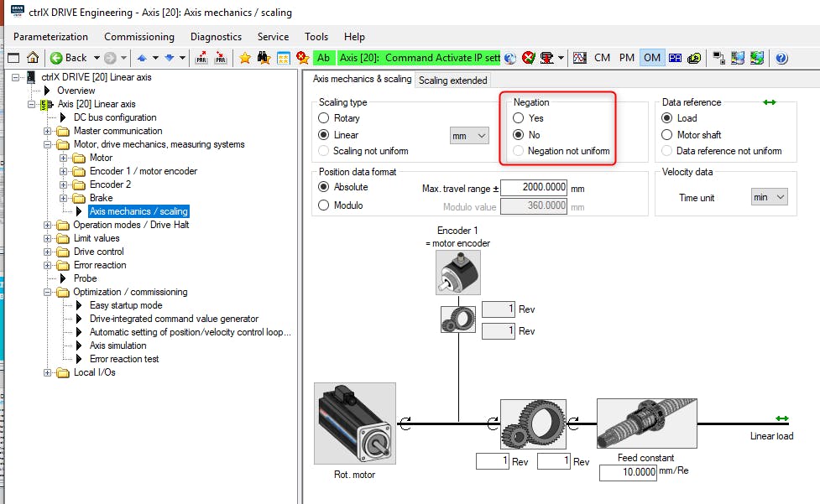Viewport: 820px width, 504px height.
Task: Open the Back history dropdown arrow
Action: pos(97,58)
